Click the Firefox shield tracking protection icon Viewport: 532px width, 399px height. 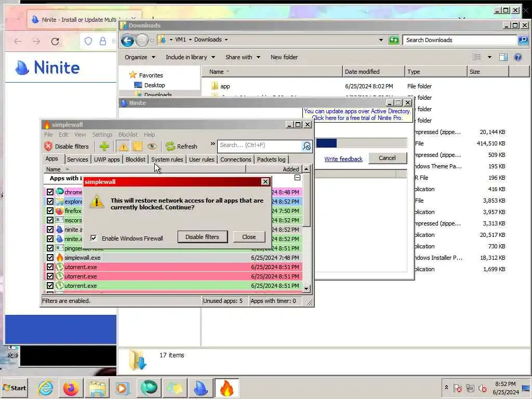click(88, 42)
